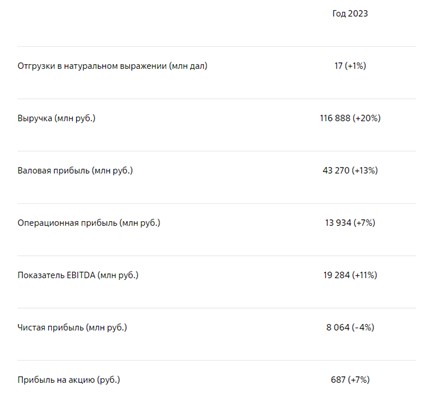This screenshot has height=397, width=428.
Task: Select the 'Чистая прибыль (млн руб.)' label
Action: (x=72, y=328)
